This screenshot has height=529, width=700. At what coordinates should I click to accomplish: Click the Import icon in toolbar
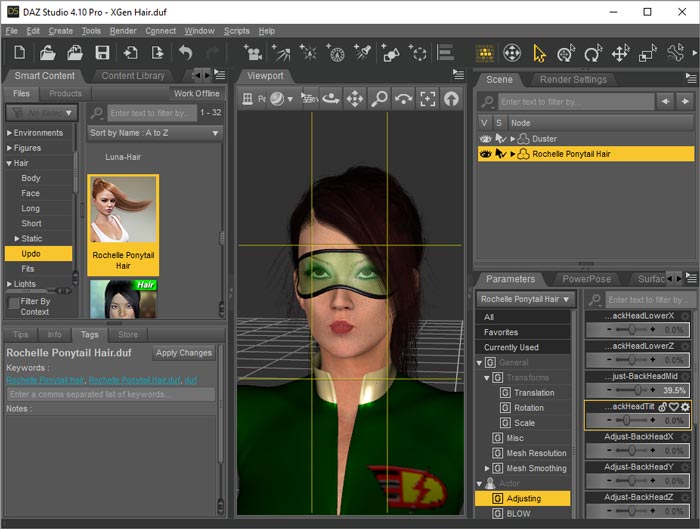click(x=130, y=53)
